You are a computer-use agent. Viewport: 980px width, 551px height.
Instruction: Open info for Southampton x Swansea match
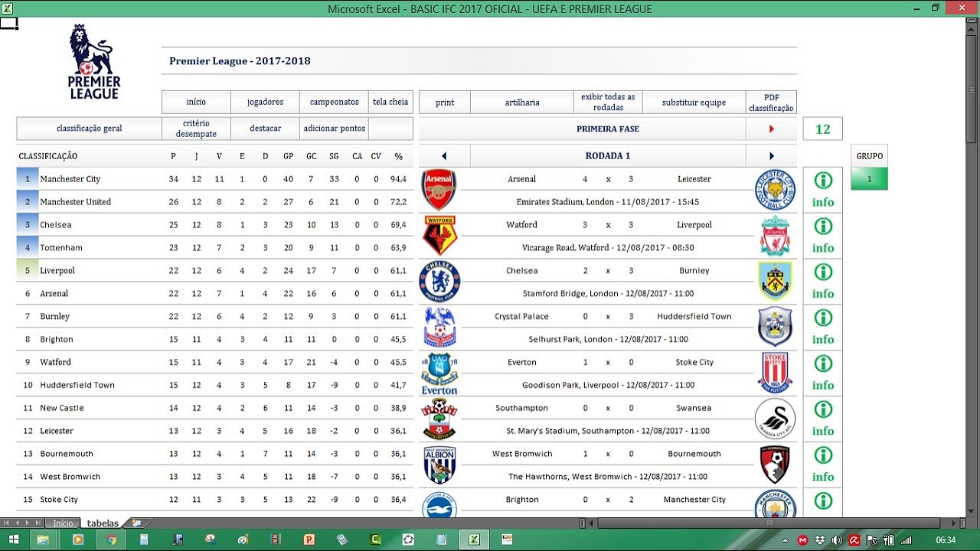[823, 419]
